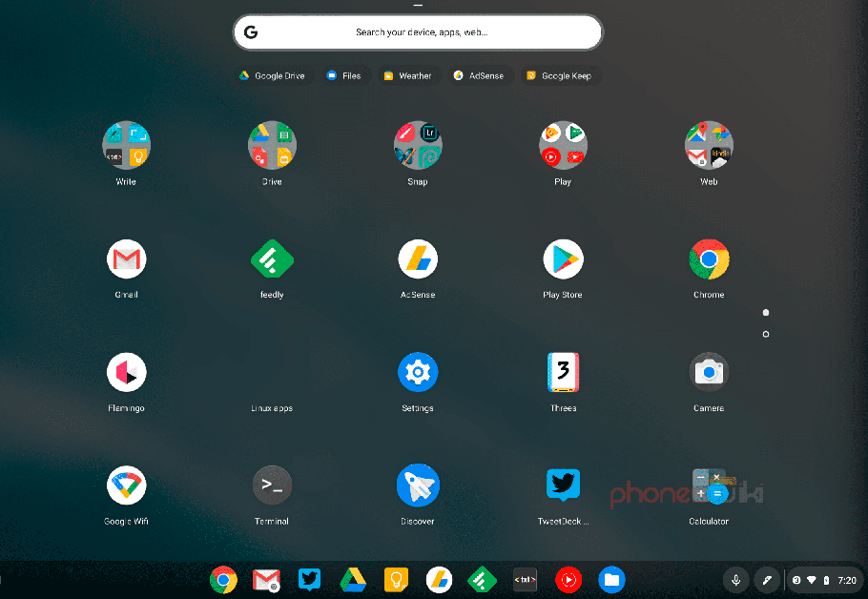Launch the Google Wifi app
Image resolution: width=868 pixels, height=599 pixels.
pos(127,485)
